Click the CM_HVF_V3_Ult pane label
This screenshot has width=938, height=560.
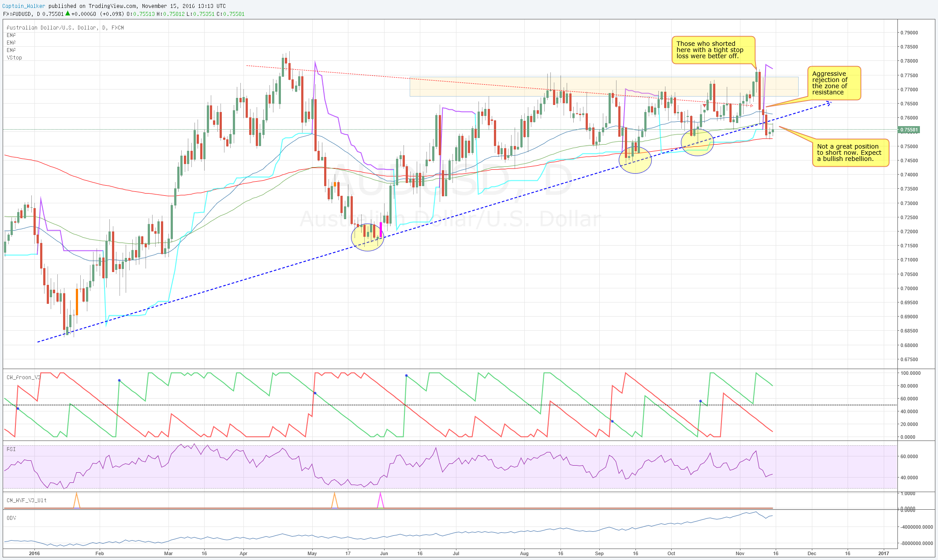point(26,500)
